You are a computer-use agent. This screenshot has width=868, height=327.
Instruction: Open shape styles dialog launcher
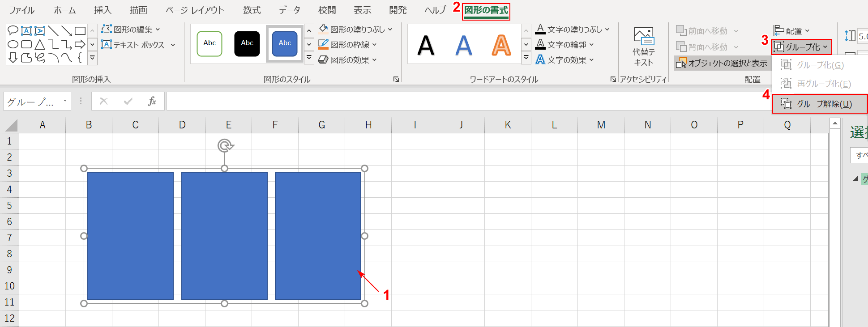(x=396, y=79)
